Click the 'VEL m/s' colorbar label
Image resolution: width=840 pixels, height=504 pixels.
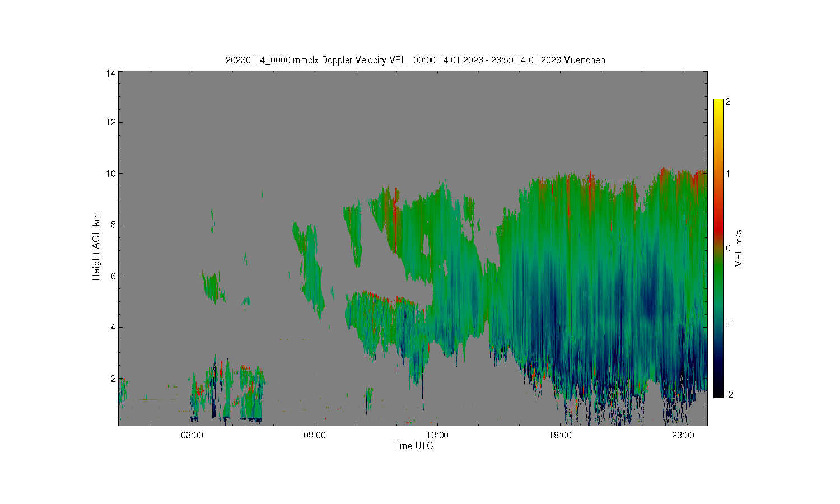click(x=738, y=248)
